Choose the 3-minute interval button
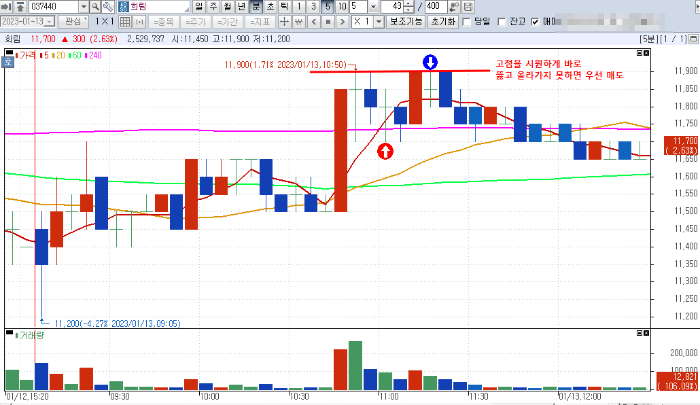Image resolution: width=700 pixels, height=405 pixels. tap(313, 7)
